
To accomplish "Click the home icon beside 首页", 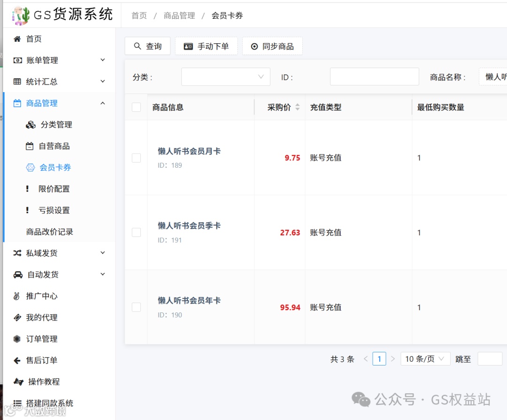I will (17, 39).
